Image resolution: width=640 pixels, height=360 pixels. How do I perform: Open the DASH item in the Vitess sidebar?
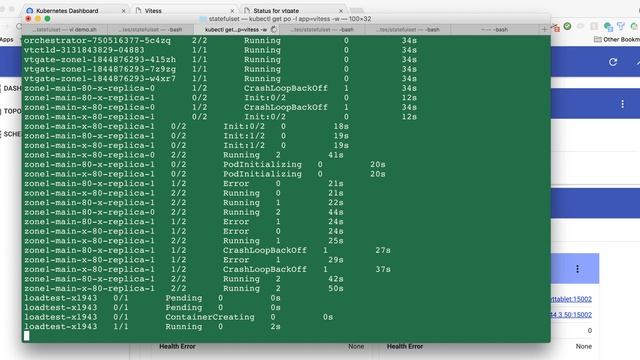11,88
